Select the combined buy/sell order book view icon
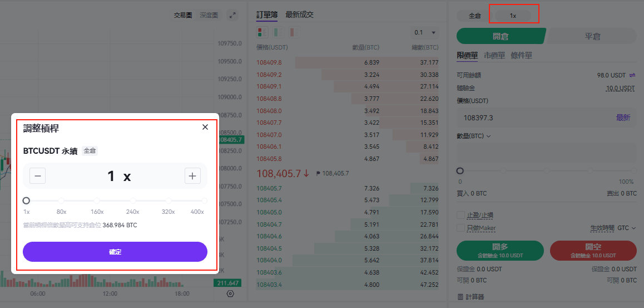Viewport: 644px width, 308px height. click(262, 32)
